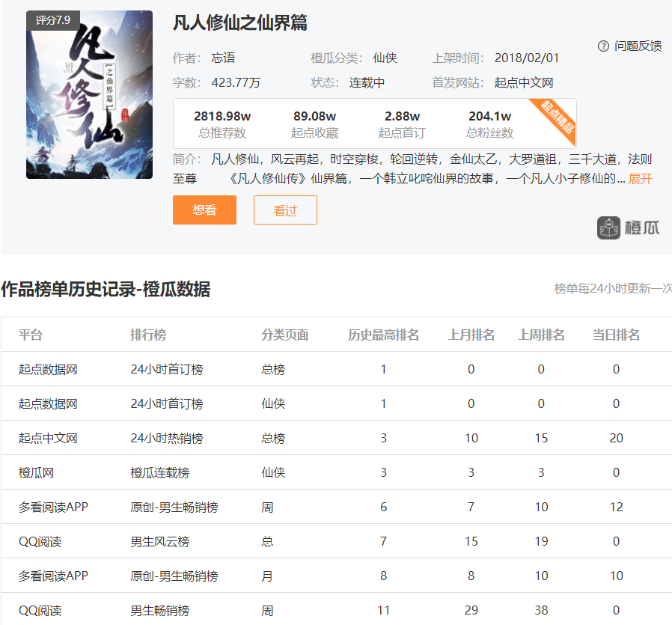Click 起点中文网 in the platform column
The height and width of the screenshot is (625, 672).
(x=48, y=438)
